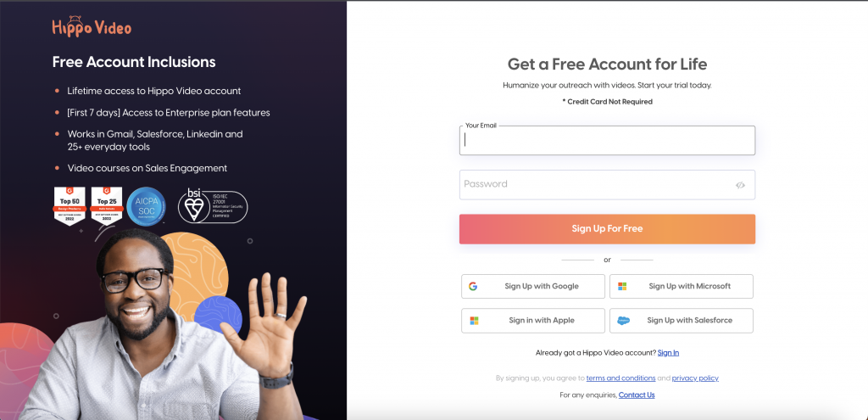Screen dimensions: 868x420
Task: Choose Sign Up with Google
Action: click(533, 287)
